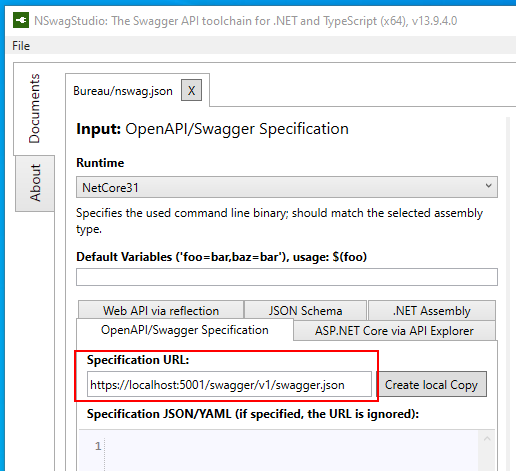Focus the Default Variables input field
The width and height of the screenshot is (516, 471).
[287, 277]
